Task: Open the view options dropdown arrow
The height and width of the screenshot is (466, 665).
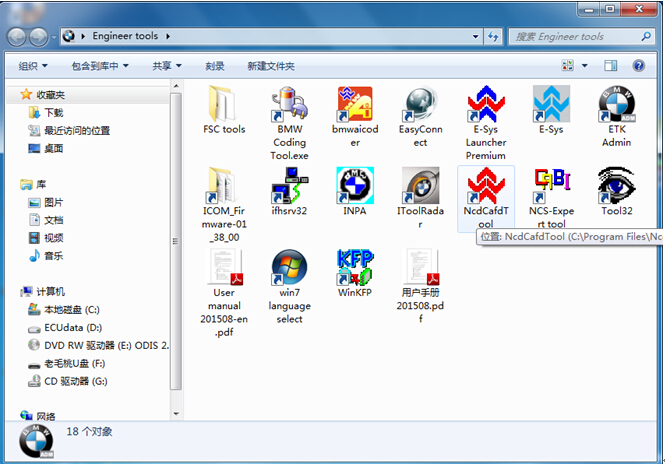Action: tap(585, 66)
